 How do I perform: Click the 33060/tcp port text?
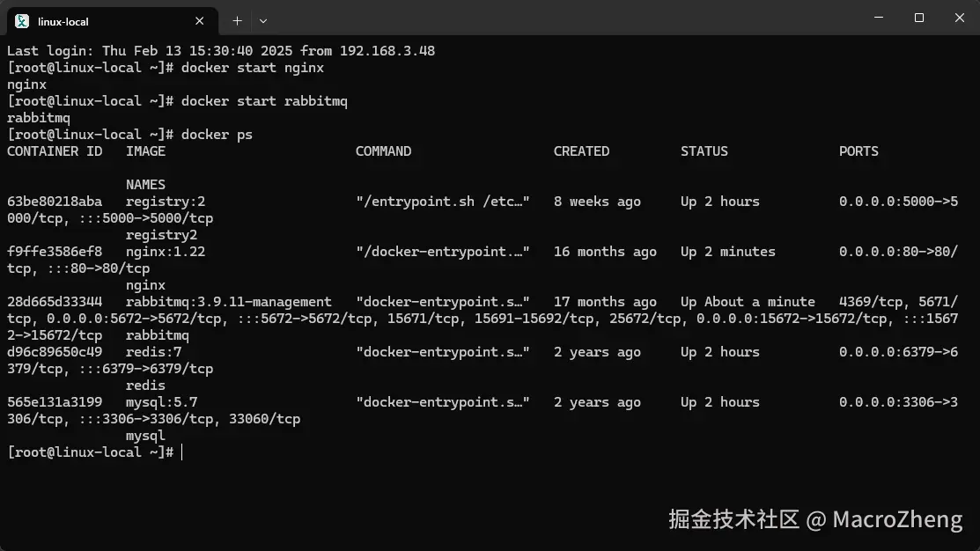pos(265,419)
